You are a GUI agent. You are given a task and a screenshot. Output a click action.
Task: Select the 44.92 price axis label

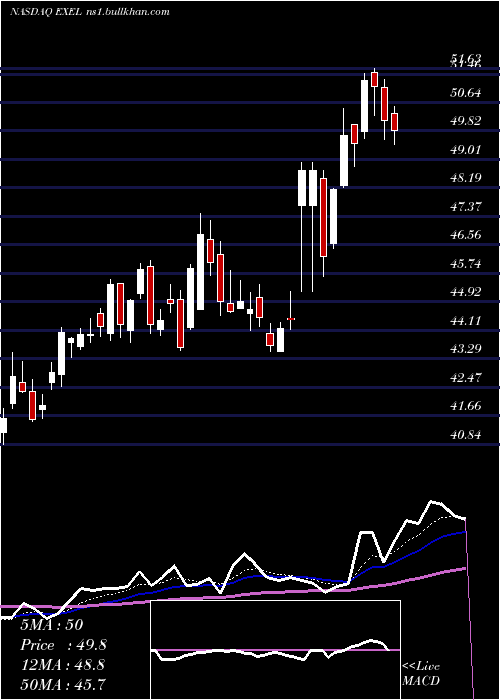pyautogui.click(x=466, y=292)
